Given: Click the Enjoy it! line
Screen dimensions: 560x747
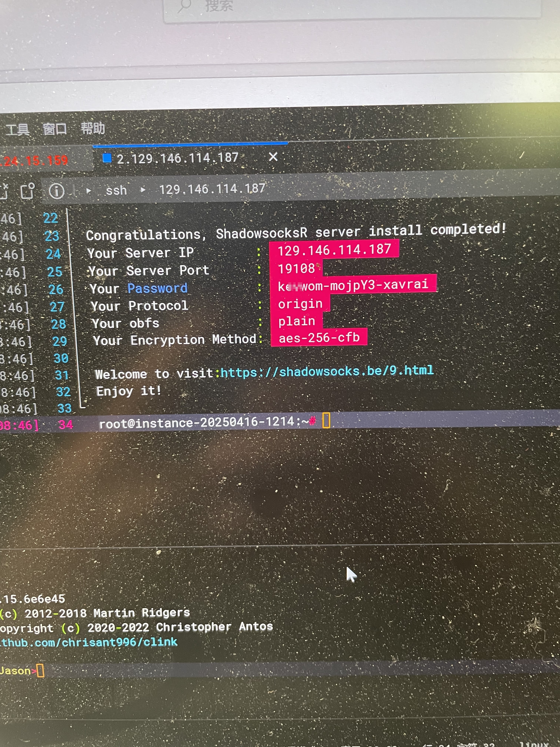Looking at the screenshot, I should [x=129, y=391].
